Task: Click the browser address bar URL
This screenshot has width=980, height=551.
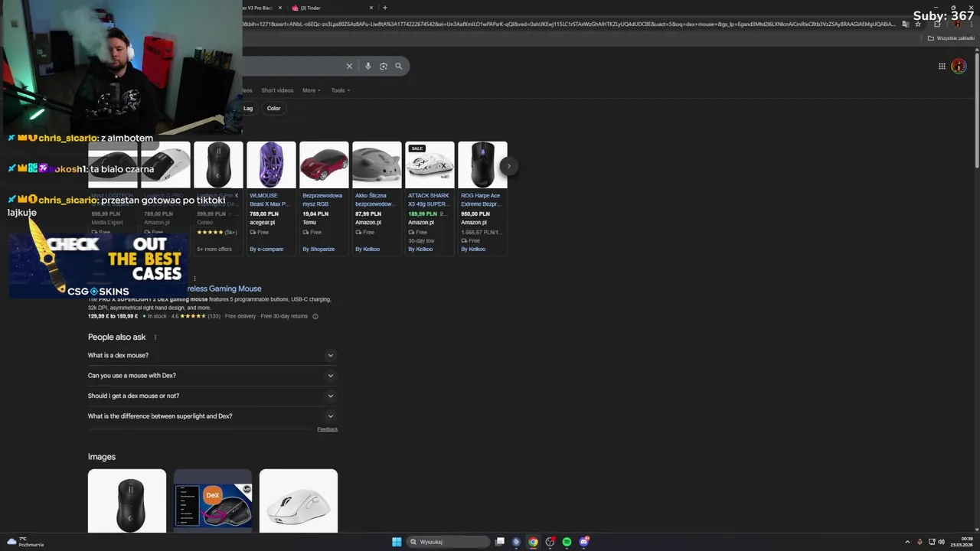Action: [x=570, y=24]
